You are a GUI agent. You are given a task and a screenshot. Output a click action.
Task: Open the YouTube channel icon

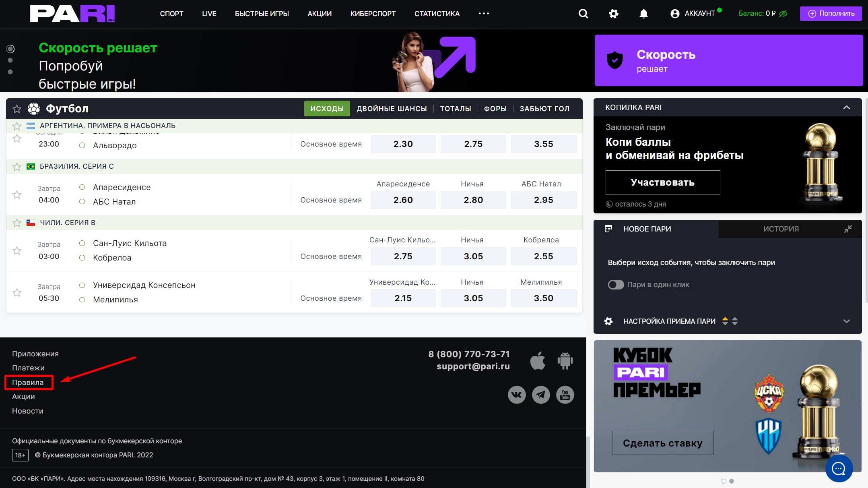tap(565, 395)
